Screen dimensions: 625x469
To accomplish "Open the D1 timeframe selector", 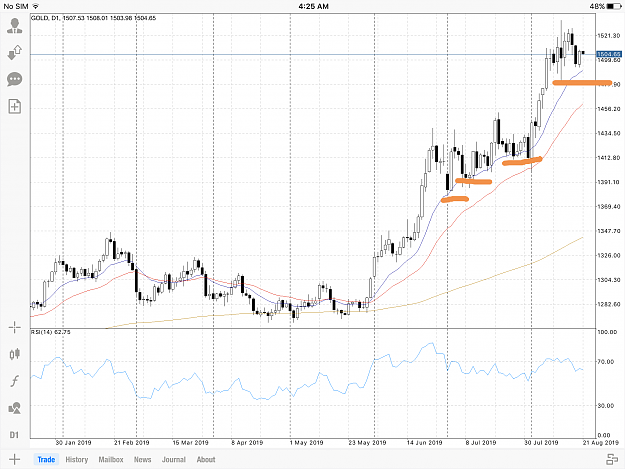I will point(14,435).
